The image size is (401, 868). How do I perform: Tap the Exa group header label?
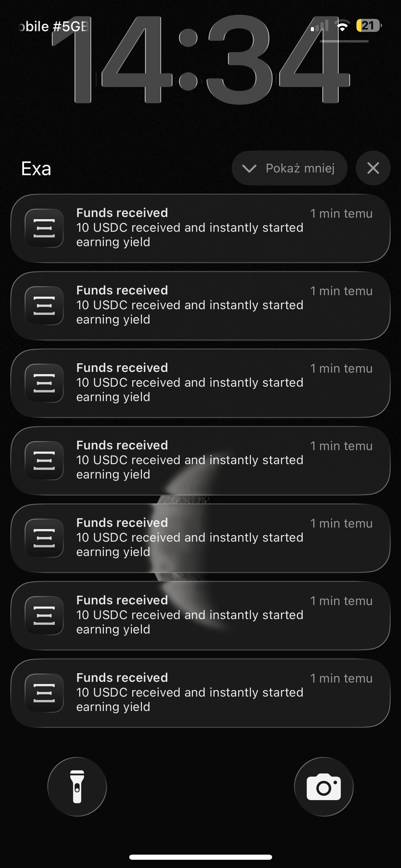click(36, 169)
